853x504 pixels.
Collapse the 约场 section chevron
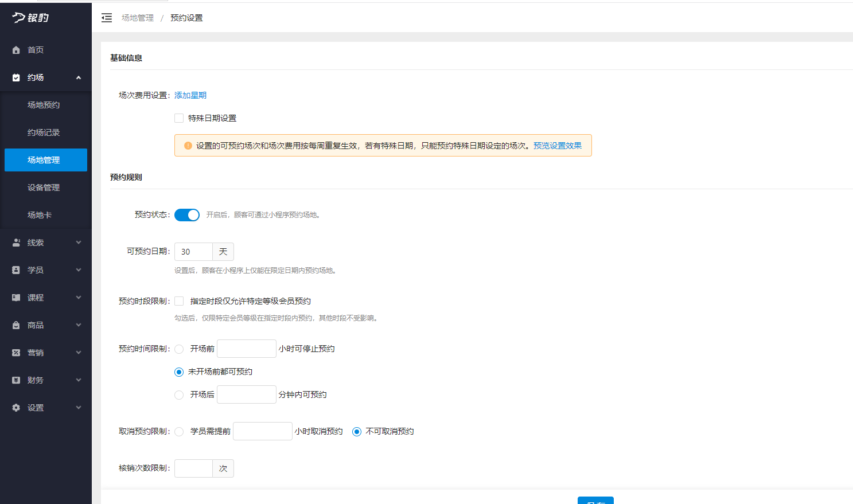coord(79,77)
